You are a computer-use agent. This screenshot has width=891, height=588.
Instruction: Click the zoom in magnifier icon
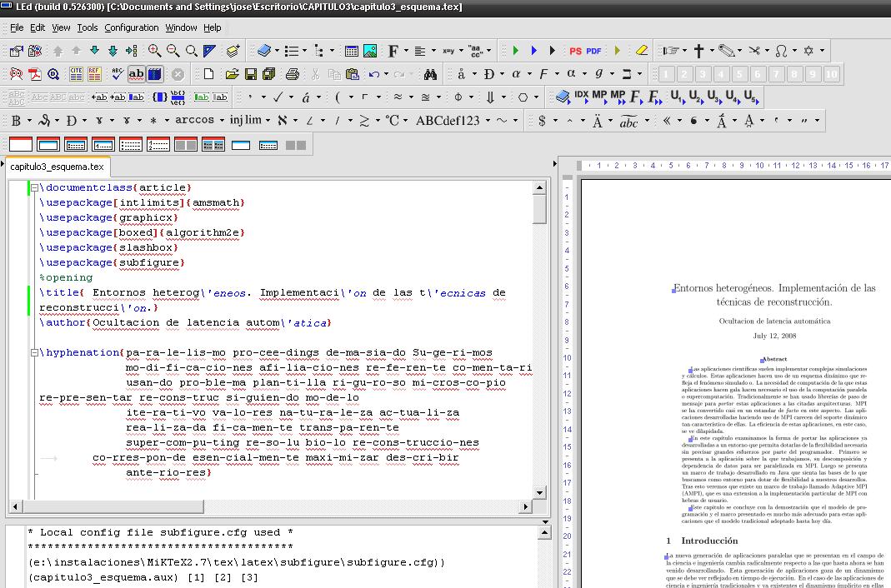155,51
